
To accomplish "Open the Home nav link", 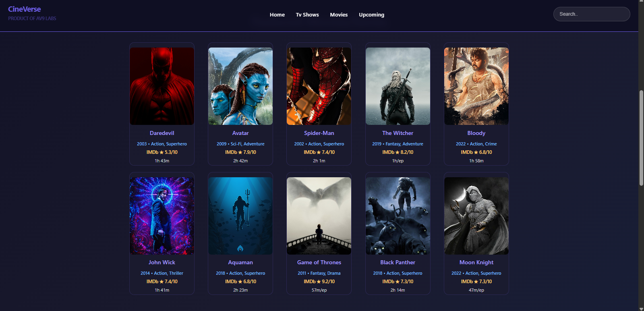I will [x=277, y=15].
